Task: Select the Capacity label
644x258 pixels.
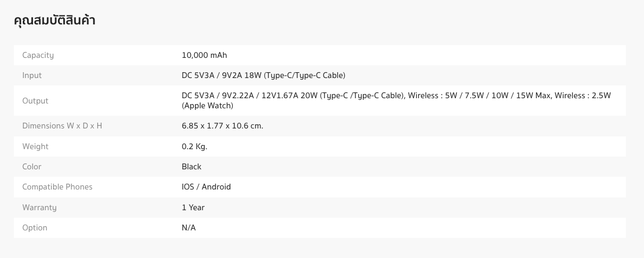Action: pyautogui.click(x=38, y=55)
